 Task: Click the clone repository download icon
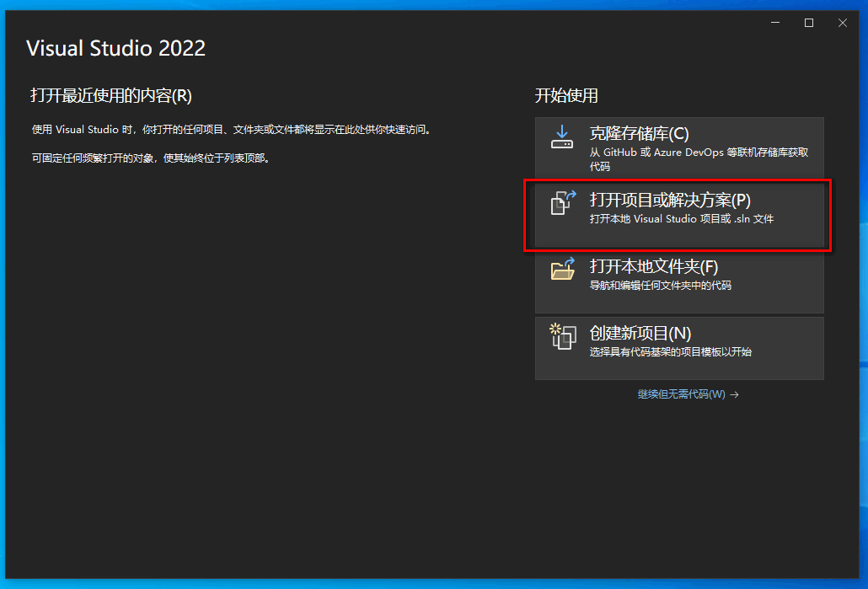(x=562, y=137)
